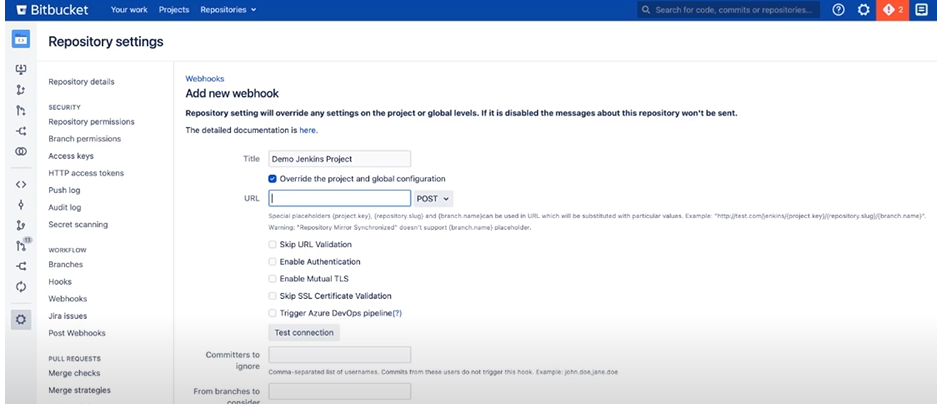Open the documentation 'here' link
The height and width of the screenshot is (404, 937).
tap(307, 130)
